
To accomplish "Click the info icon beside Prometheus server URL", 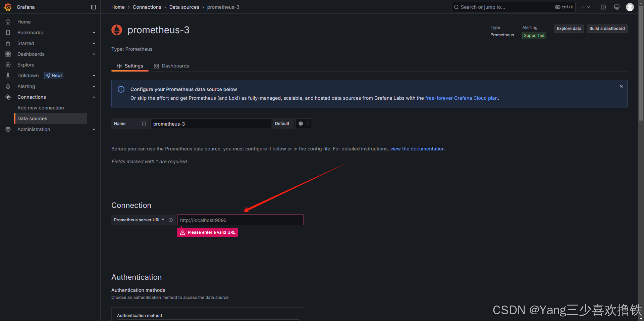I will [171, 220].
